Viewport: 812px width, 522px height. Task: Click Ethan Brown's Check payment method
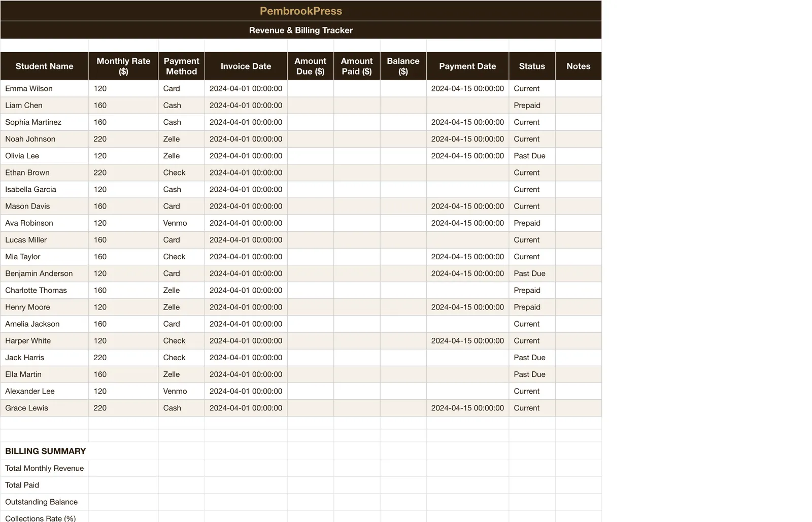click(x=181, y=172)
